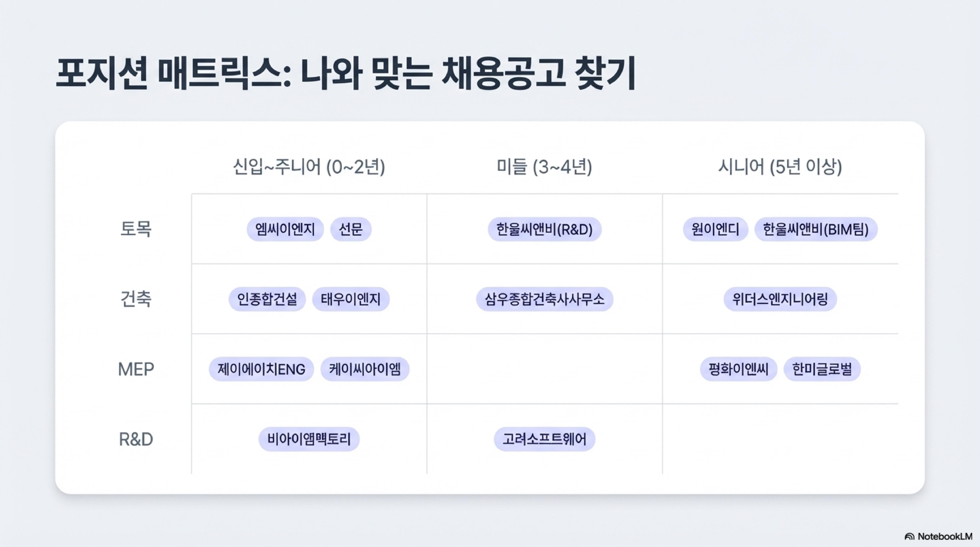Select the 엠씨이엔지 company tag
This screenshot has height=547, width=980.
coord(285,229)
